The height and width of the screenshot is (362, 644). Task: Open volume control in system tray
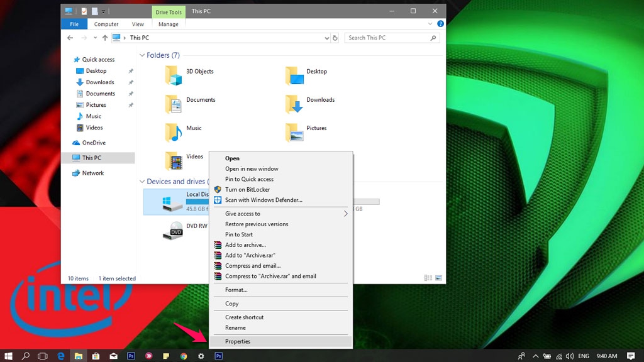(x=570, y=356)
